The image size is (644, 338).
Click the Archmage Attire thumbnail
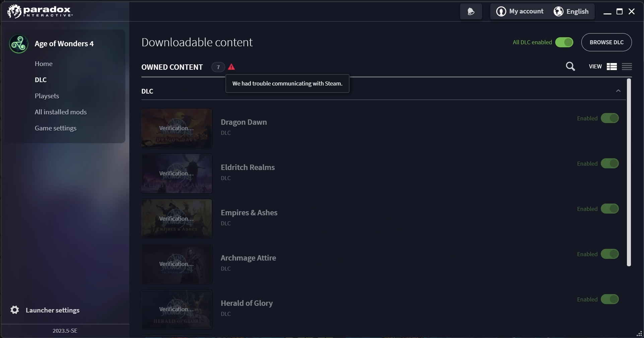tap(177, 264)
